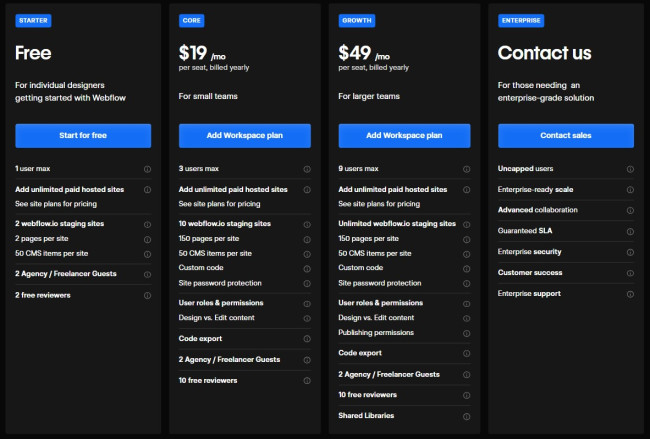The height and width of the screenshot is (439, 650).
Task: Click info icon for 'Enterprise support'
Action: tap(630, 294)
